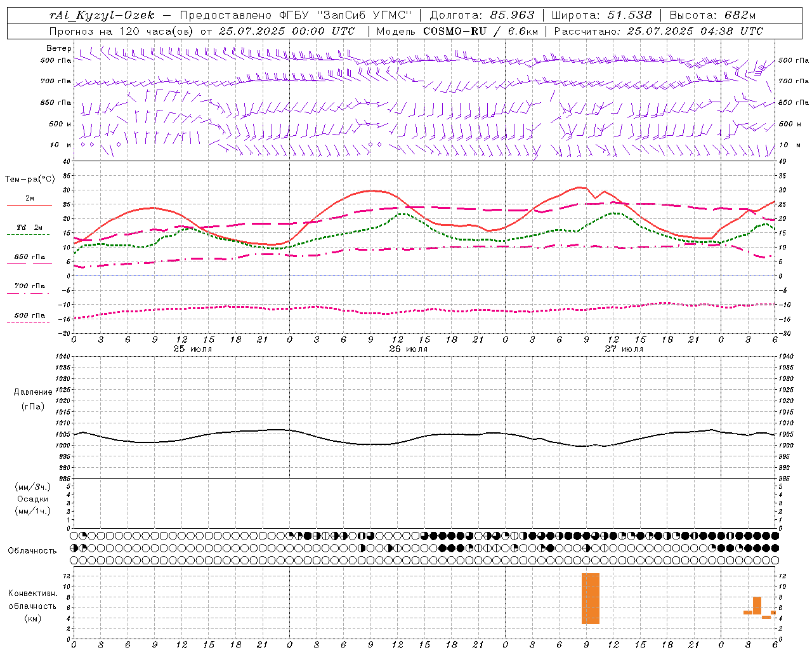The image size is (812, 650).
Task: Click the 'Широта: 51.538' value
Action: pyautogui.click(x=602, y=15)
